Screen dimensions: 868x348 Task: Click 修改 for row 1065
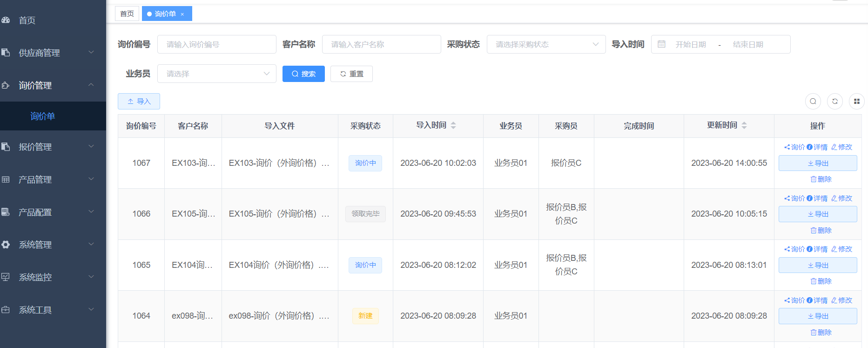tap(841, 249)
